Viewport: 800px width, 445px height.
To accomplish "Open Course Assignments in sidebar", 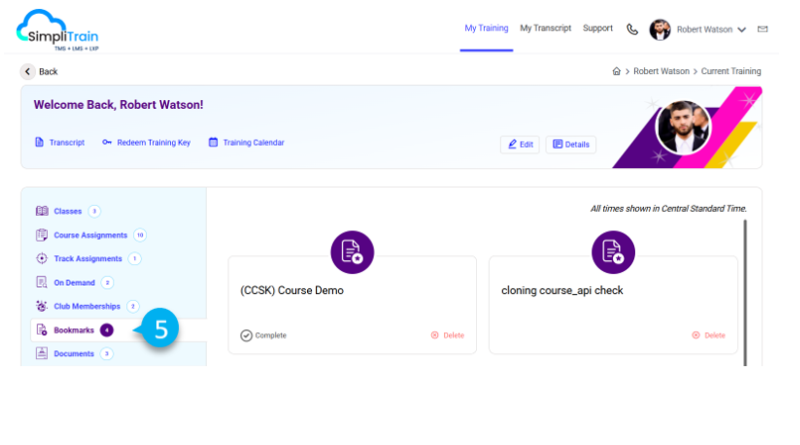I will click(90, 235).
